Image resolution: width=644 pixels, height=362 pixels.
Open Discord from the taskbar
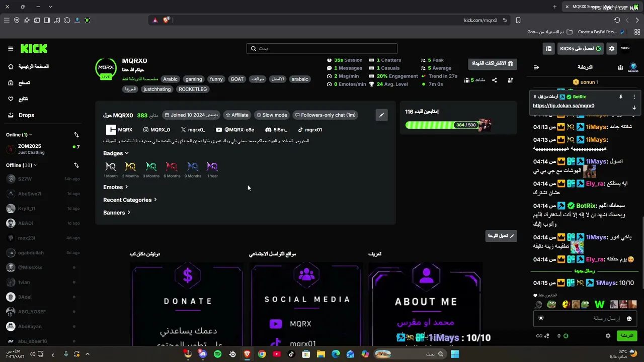click(203, 354)
